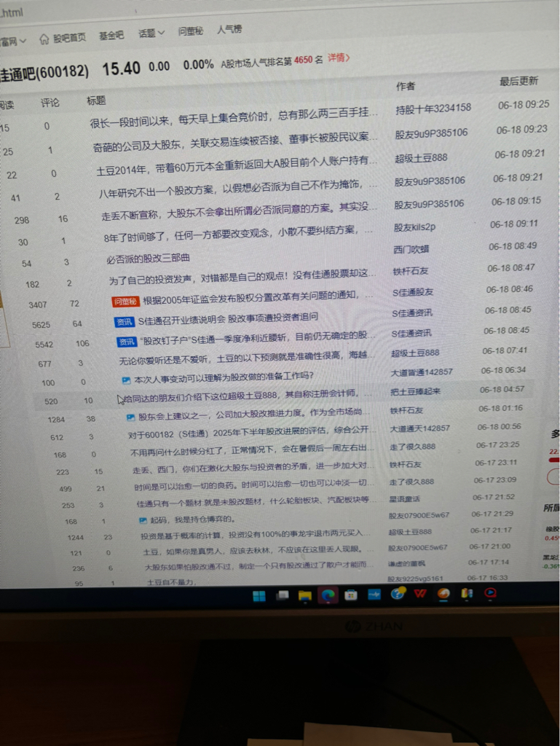This screenshot has width=560, height=746.
Task: Open post S佳通召开业绩说明会 股改事项遭投资者追问
Action: coord(228,319)
